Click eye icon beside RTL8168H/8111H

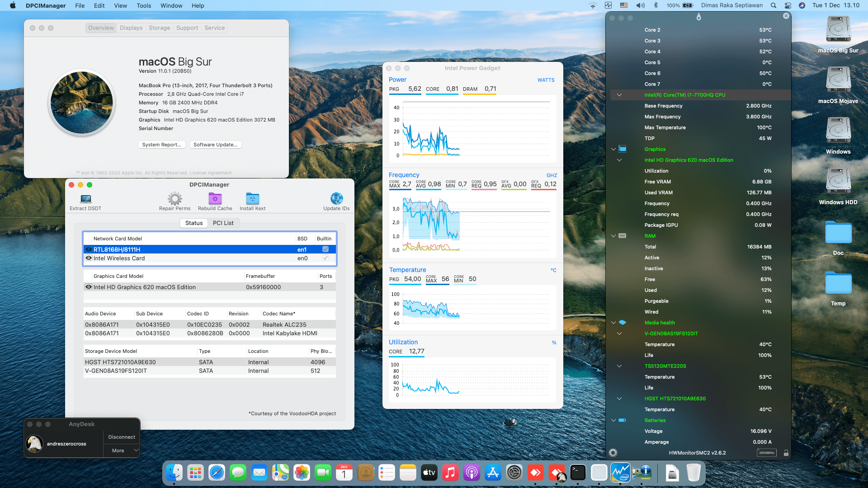[x=89, y=249]
